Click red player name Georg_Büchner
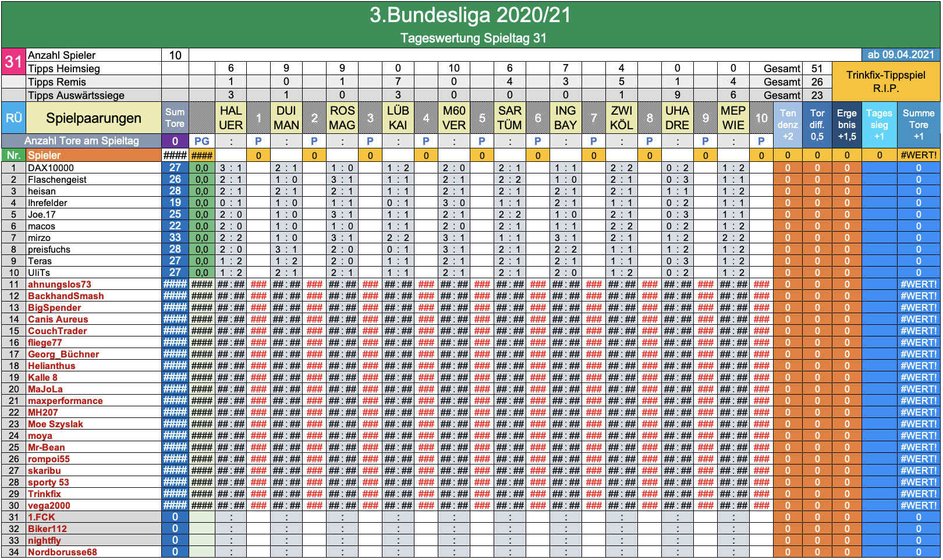943x560 pixels. (x=63, y=354)
